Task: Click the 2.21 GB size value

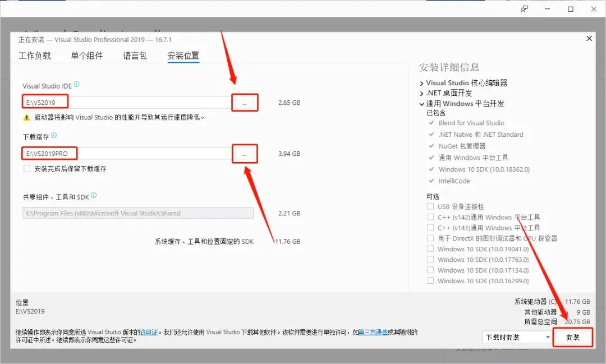Action: [289, 213]
